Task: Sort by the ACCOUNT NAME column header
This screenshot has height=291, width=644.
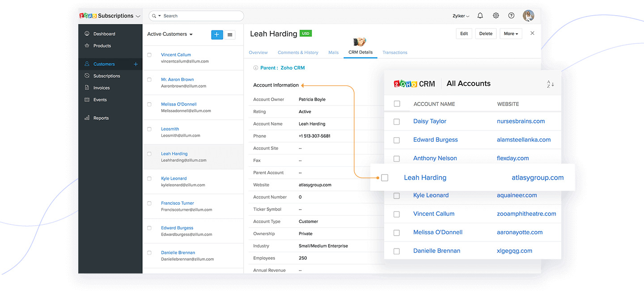Action: point(434,104)
